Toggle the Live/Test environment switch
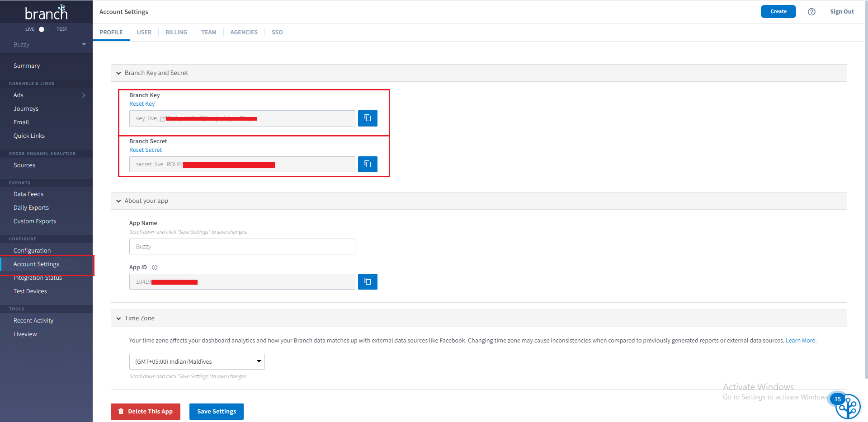This screenshot has height=422, width=868. (44, 29)
